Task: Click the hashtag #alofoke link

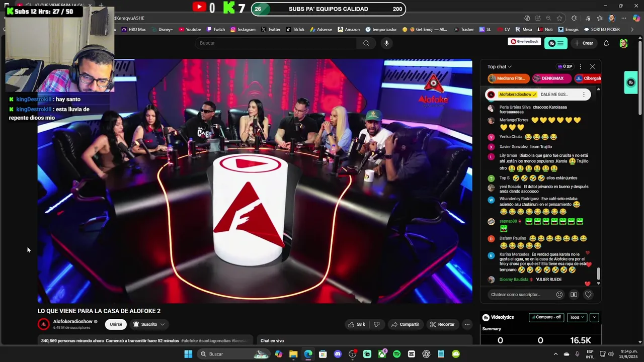Action: [x=190, y=341]
